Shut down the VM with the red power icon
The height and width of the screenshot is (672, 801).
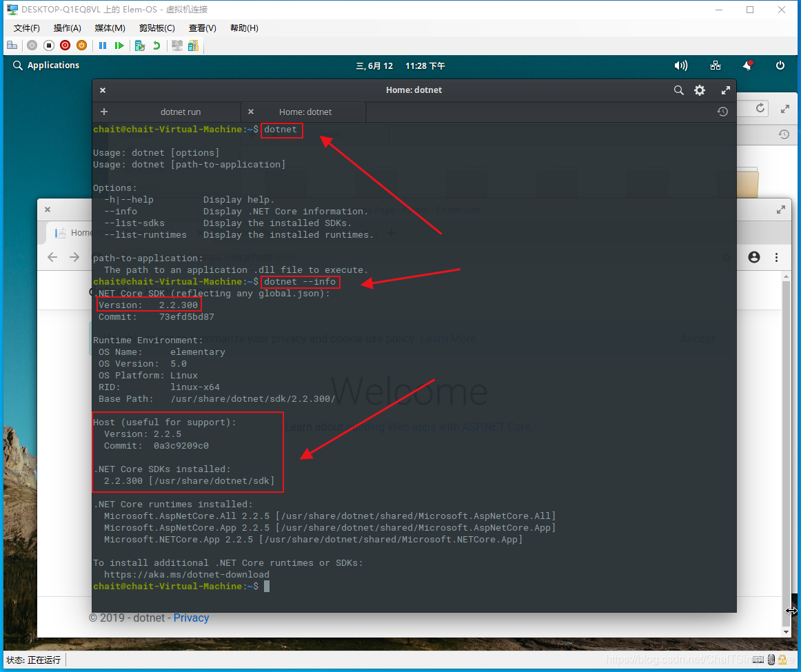pos(65,45)
